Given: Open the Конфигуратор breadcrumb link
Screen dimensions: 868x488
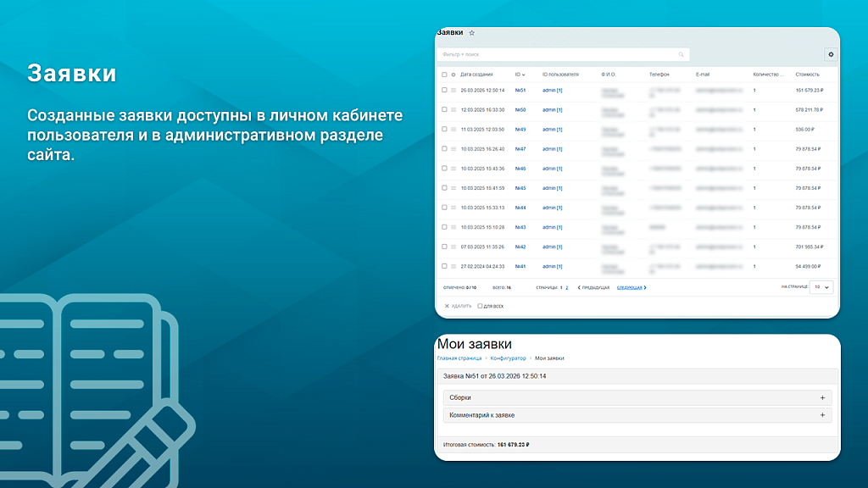Looking at the screenshot, I should click(x=508, y=358).
